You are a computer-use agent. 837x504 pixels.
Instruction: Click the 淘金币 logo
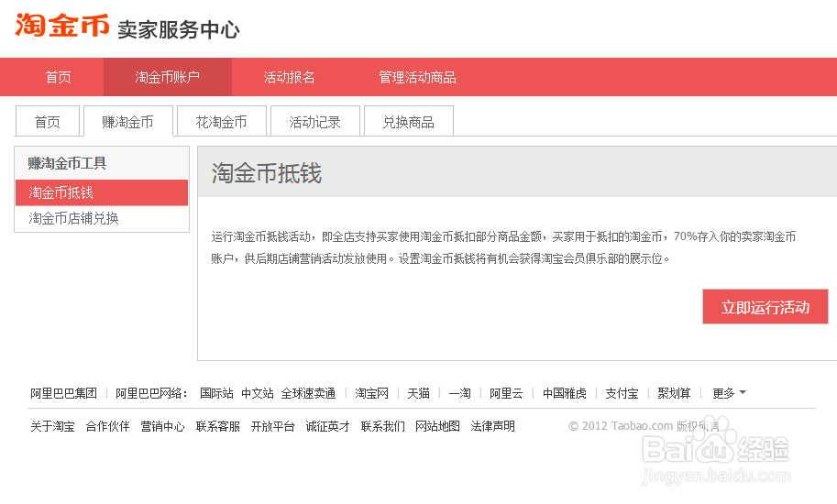pos(62,26)
